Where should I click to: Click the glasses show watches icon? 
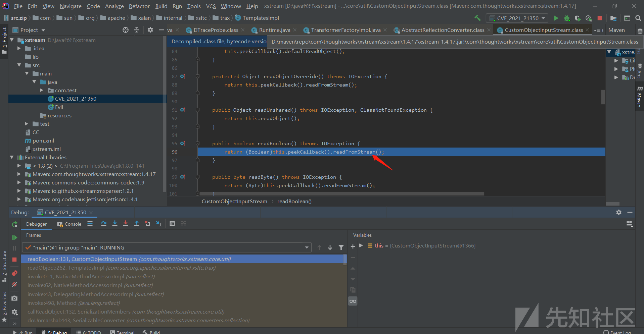353,301
